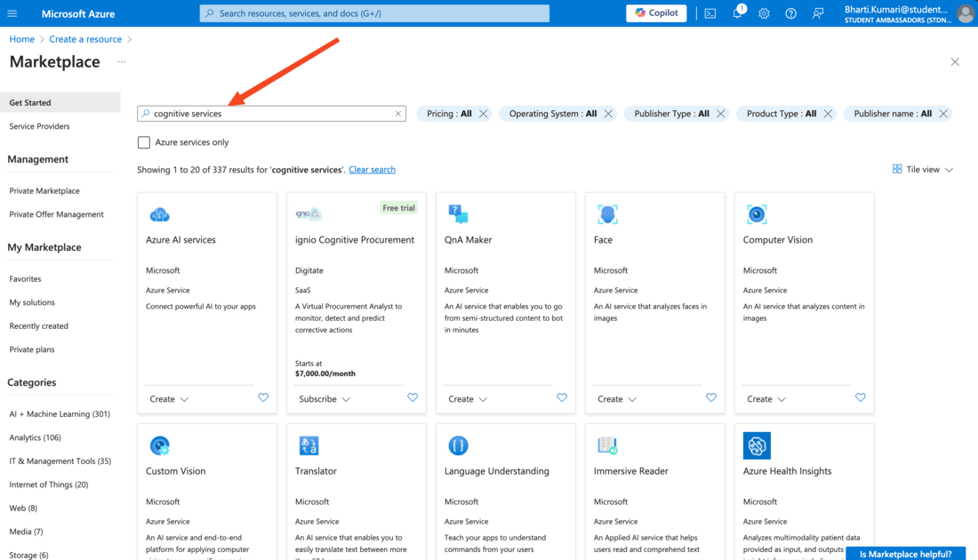Viewport: 978px width, 560px height.
Task: Open the Tile view dropdown
Action: point(923,170)
